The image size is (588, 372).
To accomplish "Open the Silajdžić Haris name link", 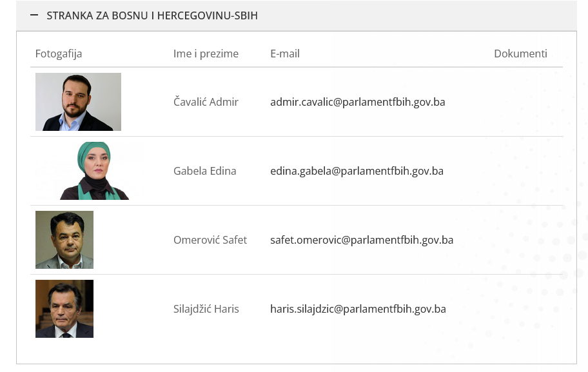I will 206,309.
